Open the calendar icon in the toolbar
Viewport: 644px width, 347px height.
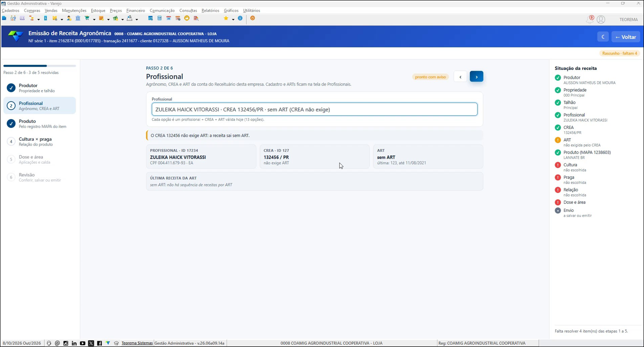169,18
